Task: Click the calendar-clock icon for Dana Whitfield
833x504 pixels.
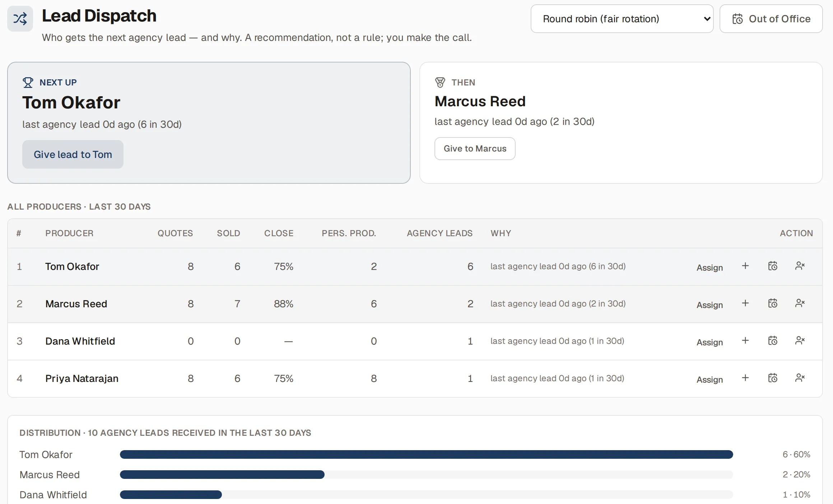Action: (773, 341)
